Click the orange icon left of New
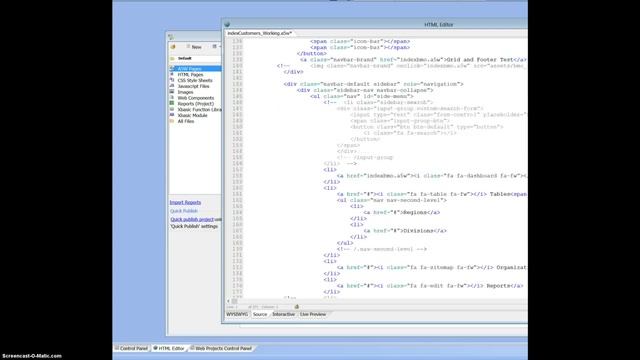The width and height of the screenshot is (640, 360). point(173,47)
